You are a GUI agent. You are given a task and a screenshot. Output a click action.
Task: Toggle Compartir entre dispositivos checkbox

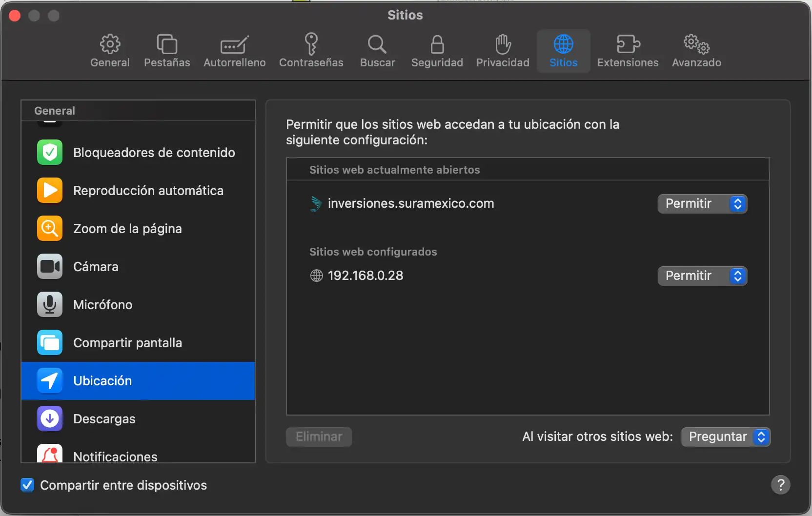pos(27,485)
